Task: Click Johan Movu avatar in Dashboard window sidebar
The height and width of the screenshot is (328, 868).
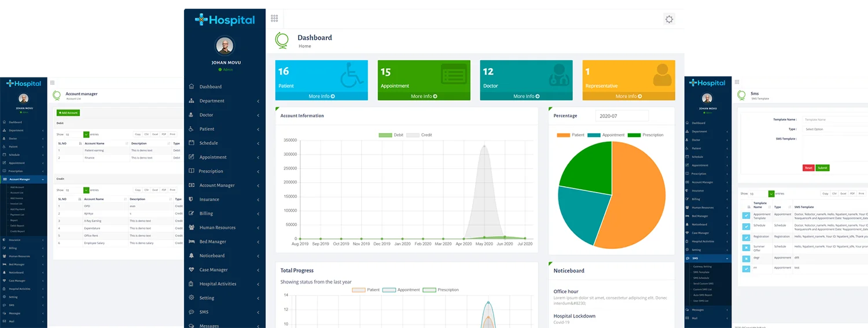Action: pos(225,46)
